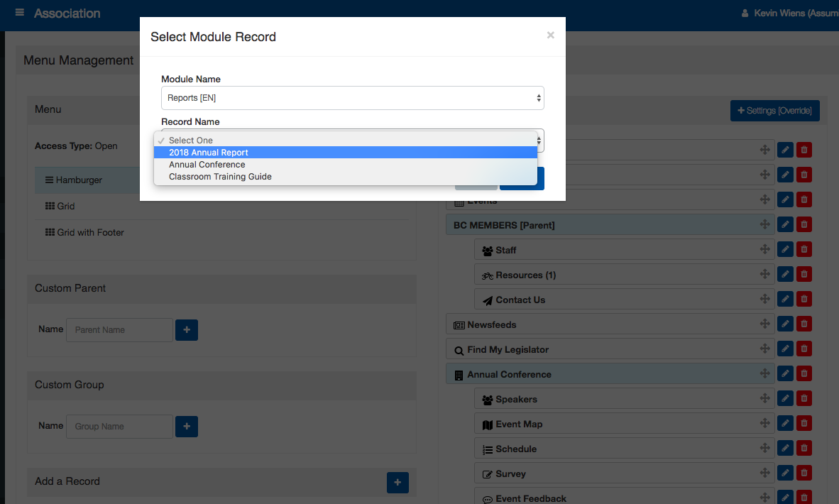Click move handle for Staff
The width and height of the screenshot is (839, 504).
pyautogui.click(x=764, y=249)
